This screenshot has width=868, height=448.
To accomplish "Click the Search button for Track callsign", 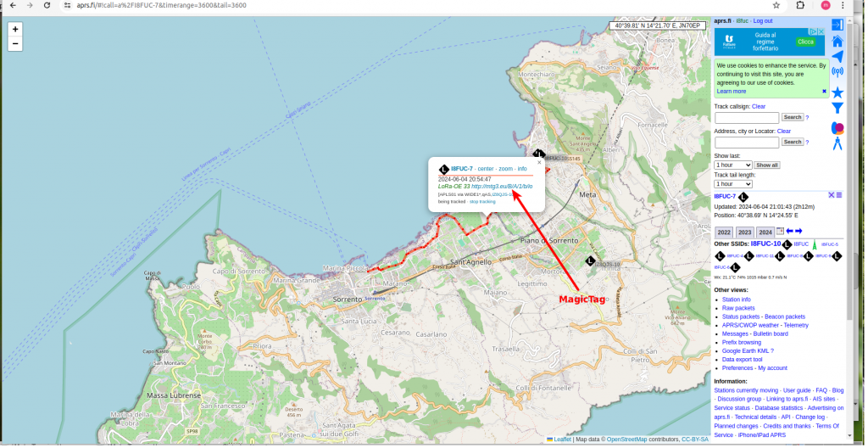I will click(793, 118).
